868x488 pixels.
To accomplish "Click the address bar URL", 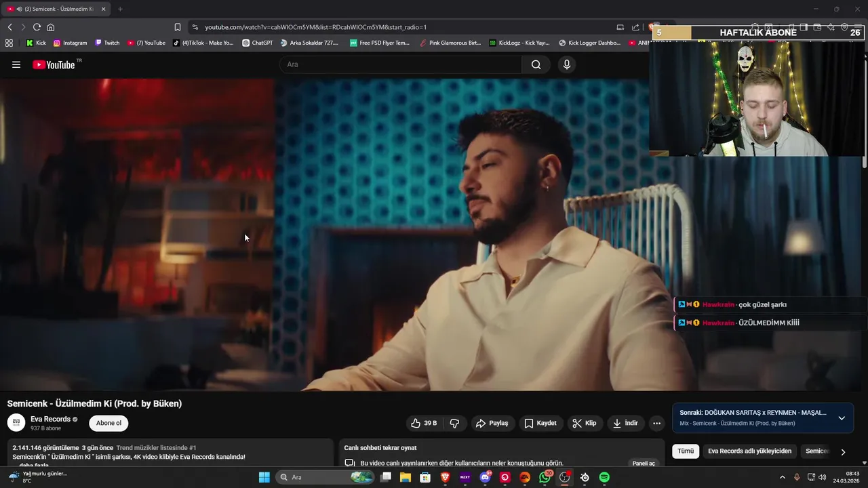I will point(315,27).
